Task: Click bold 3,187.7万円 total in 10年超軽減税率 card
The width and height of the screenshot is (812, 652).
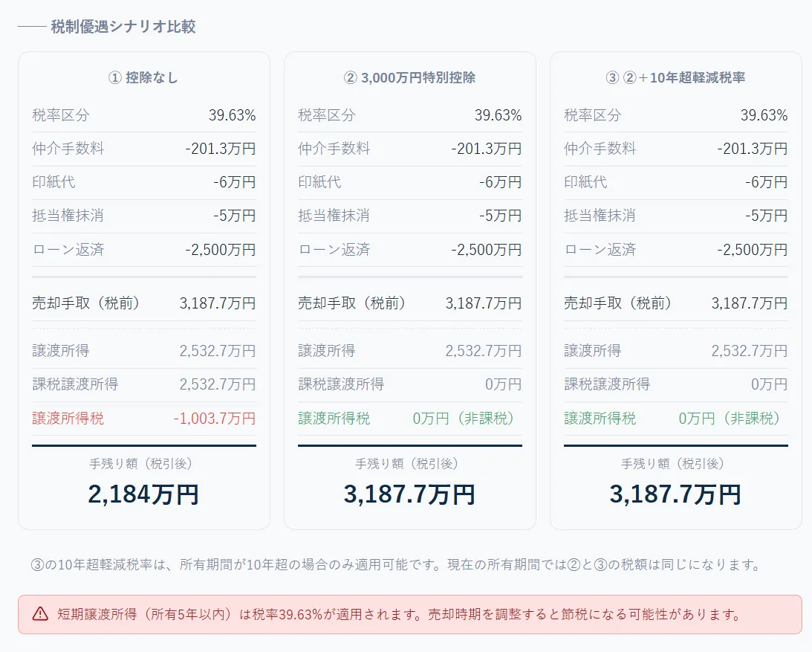Action: tap(676, 494)
